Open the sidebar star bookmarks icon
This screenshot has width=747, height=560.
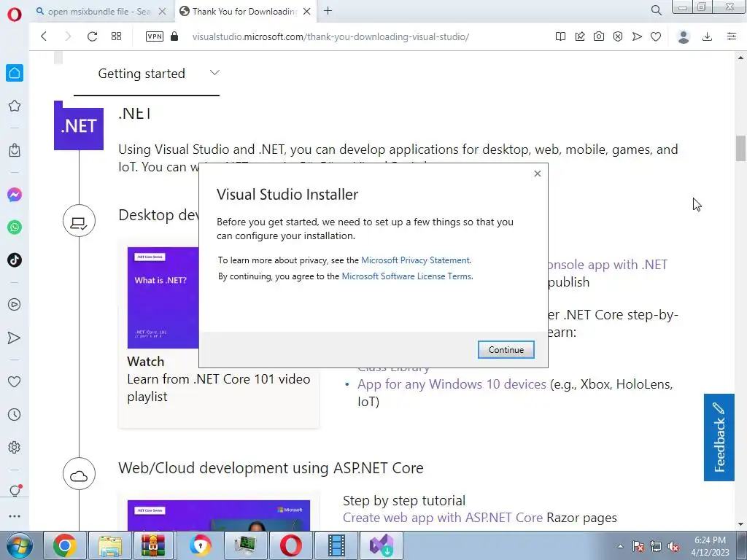[15, 106]
